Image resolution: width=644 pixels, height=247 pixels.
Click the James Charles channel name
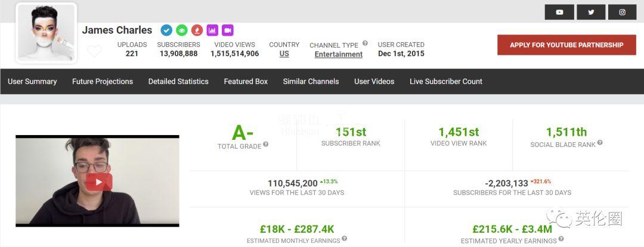pos(117,30)
